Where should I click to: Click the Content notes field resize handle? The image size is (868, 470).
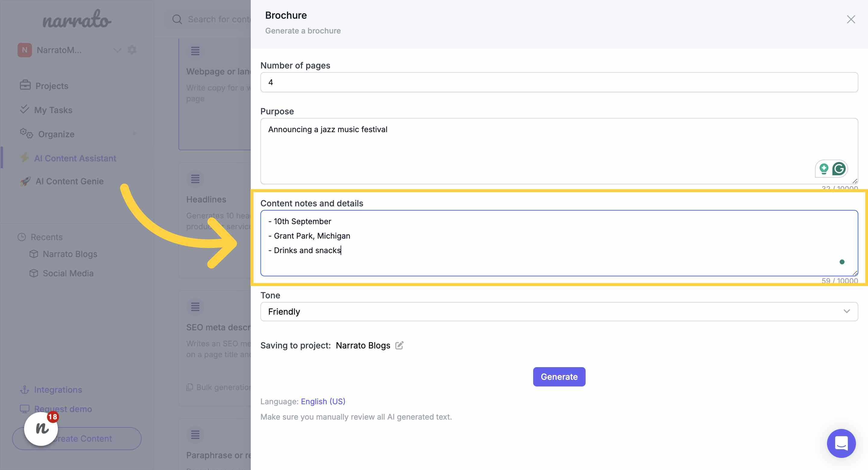click(854, 273)
